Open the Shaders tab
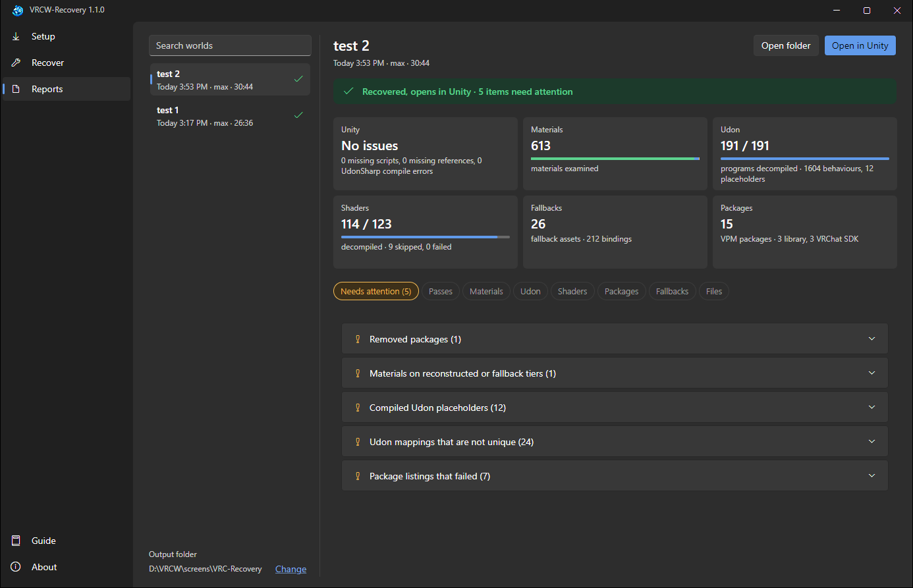Image resolution: width=913 pixels, height=588 pixels. pos(572,291)
